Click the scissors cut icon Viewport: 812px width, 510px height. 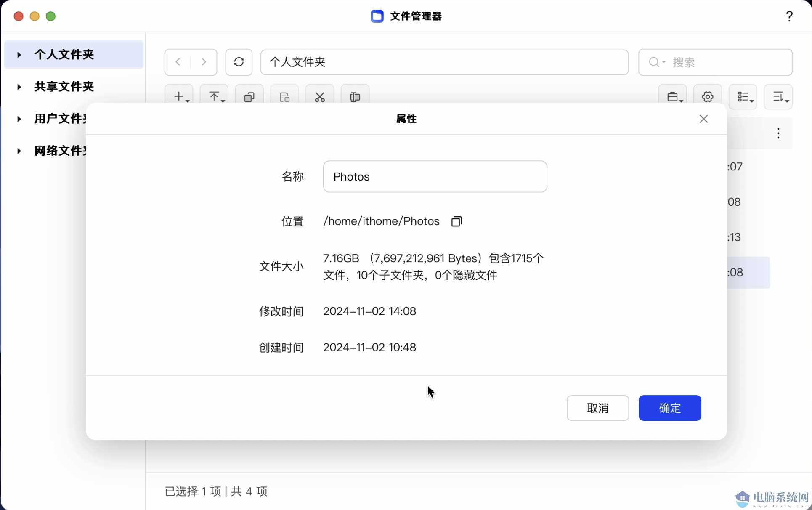point(320,97)
